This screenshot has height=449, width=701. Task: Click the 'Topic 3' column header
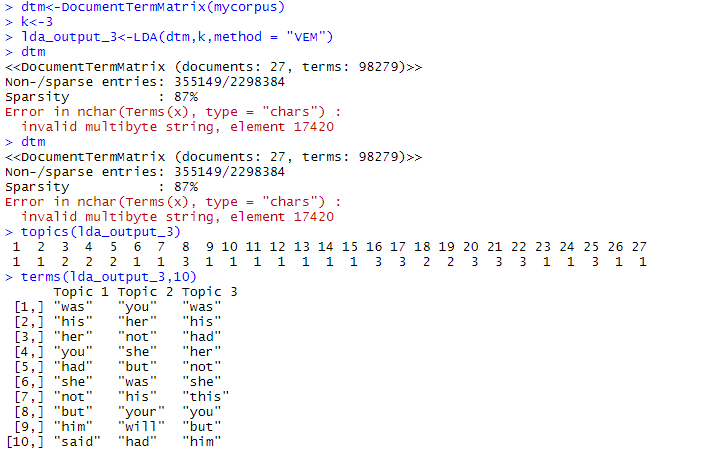pyautogui.click(x=210, y=292)
